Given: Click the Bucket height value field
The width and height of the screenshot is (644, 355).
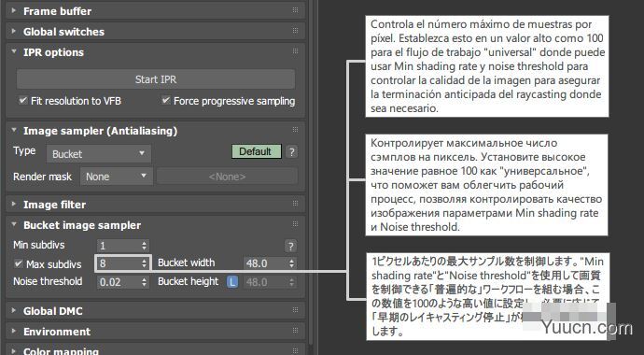Looking at the screenshot, I should [x=265, y=282].
